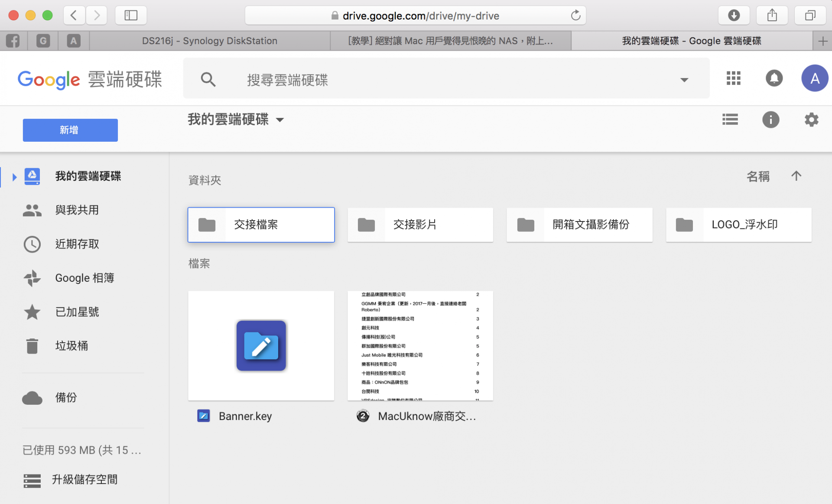Expand 我的雲端硬碟 tree triangle in sidebar
The width and height of the screenshot is (832, 504).
(x=14, y=177)
